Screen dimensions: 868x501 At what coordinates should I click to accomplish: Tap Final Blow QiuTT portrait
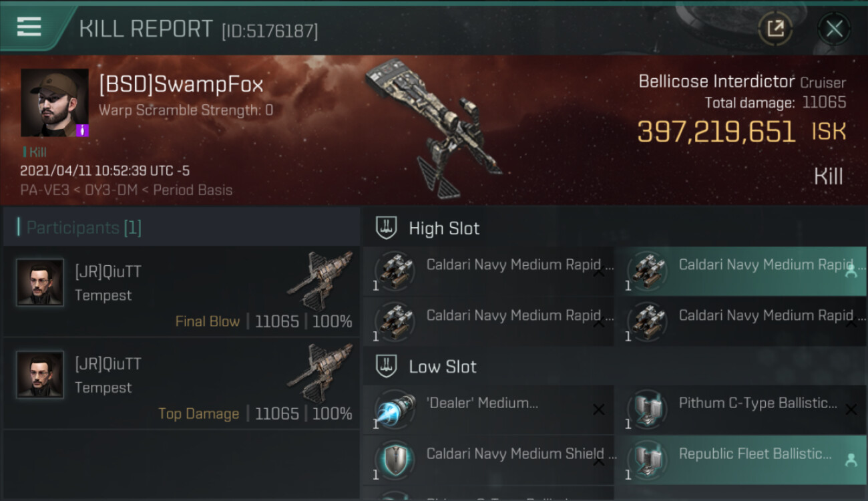coord(40,283)
